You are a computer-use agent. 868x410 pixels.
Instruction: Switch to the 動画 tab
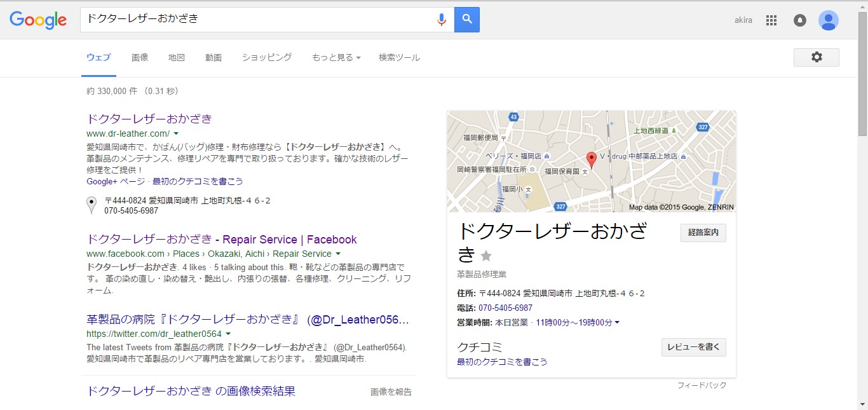(x=214, y=57)
